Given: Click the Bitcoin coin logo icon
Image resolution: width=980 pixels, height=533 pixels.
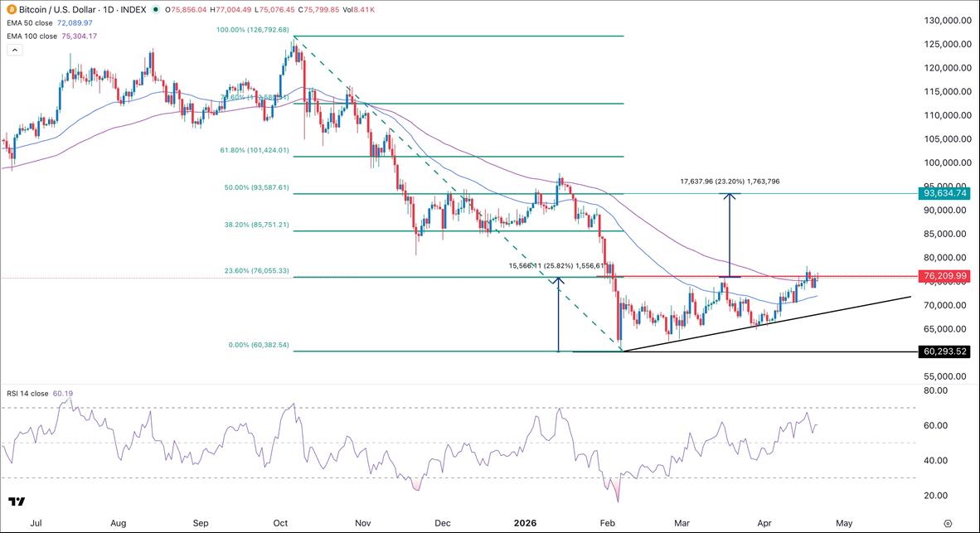Looking at the screenshot, I should tap(10, 11).
